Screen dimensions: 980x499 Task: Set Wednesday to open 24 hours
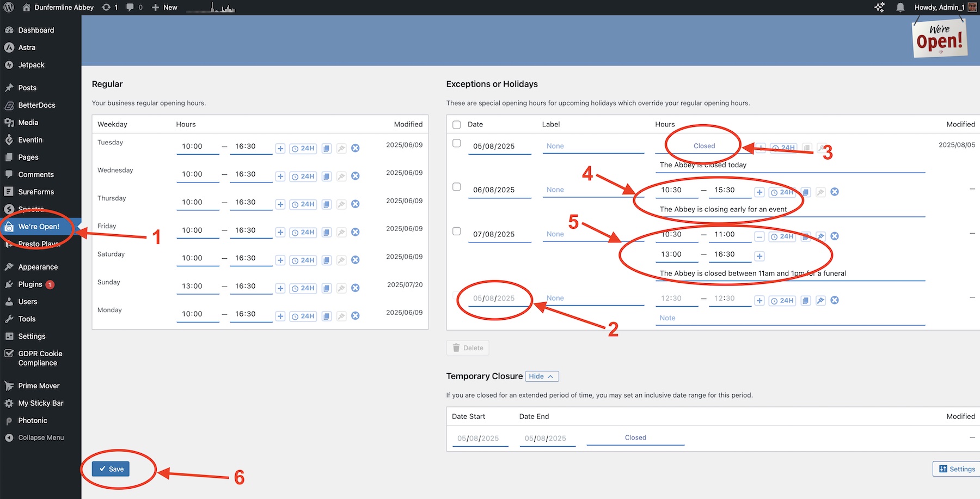click(x=303, y=177)
